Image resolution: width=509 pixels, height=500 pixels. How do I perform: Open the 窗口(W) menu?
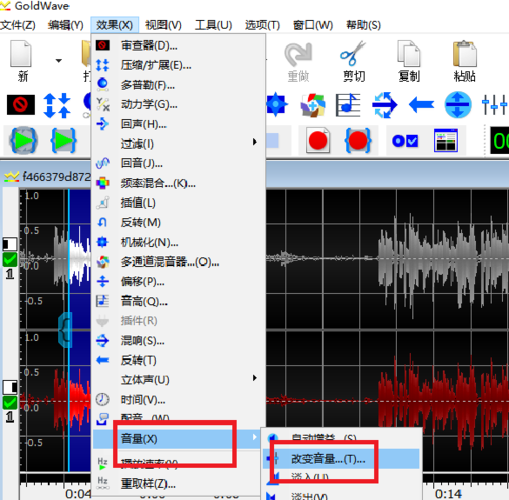click(x=313, y=25)
